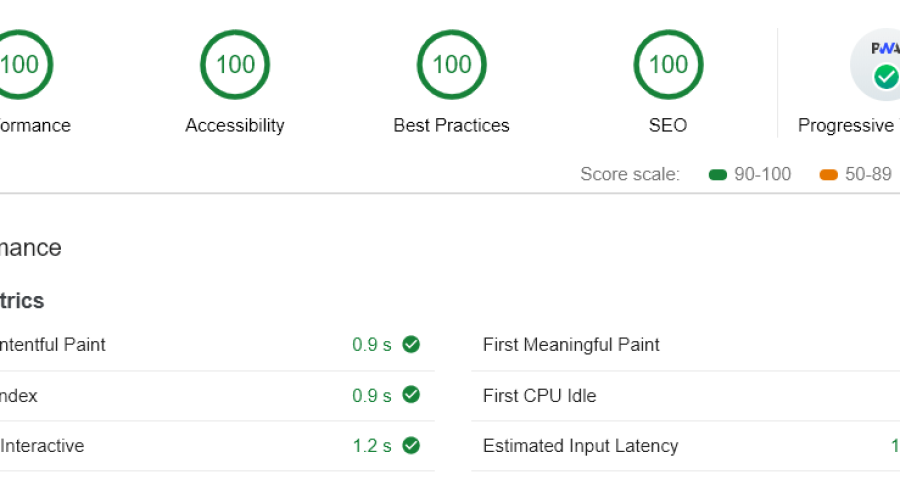Click green checkmark in the Index row
900x480 pixels.
tap(411, 395)
